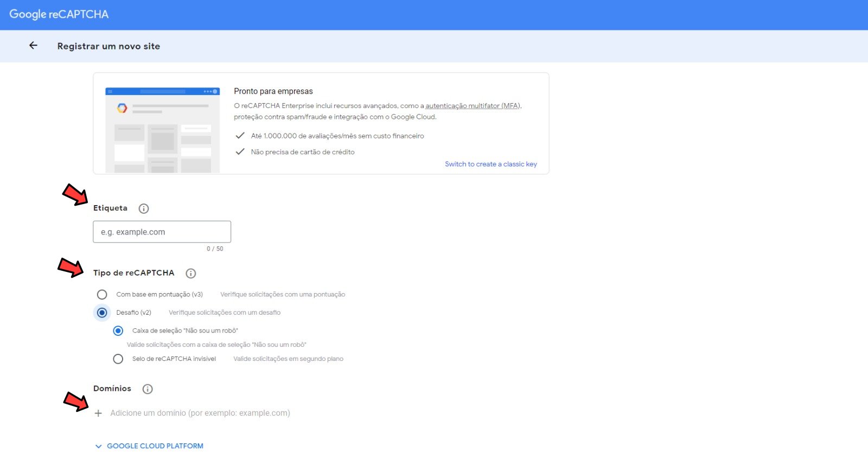Viewport: 868px width, 464px height.
Task: Go back using the left arrow icon
Action: tap(33, 46)
